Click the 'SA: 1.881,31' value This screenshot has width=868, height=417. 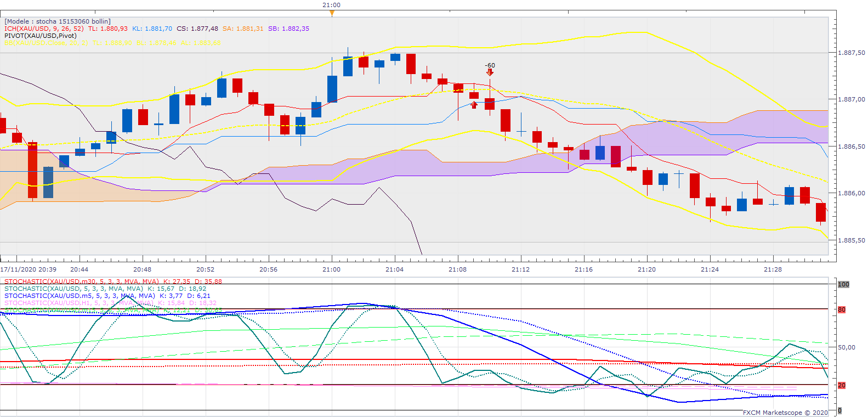point(243,29)
